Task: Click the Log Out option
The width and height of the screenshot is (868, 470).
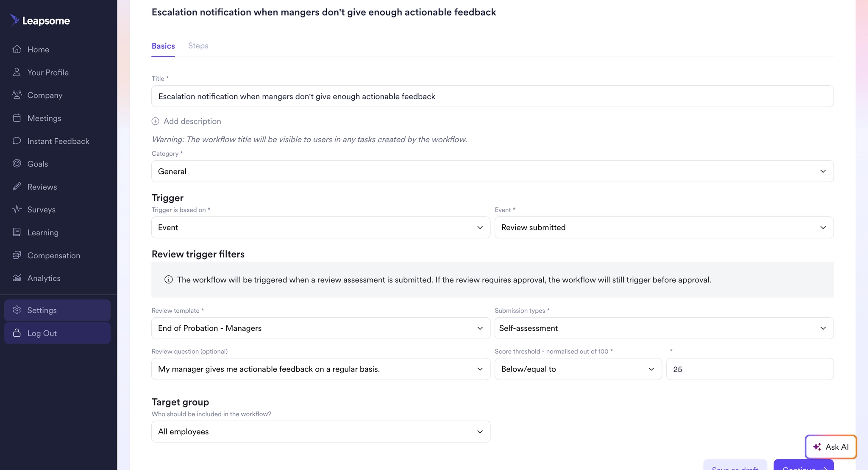Action: click(41, 333)
